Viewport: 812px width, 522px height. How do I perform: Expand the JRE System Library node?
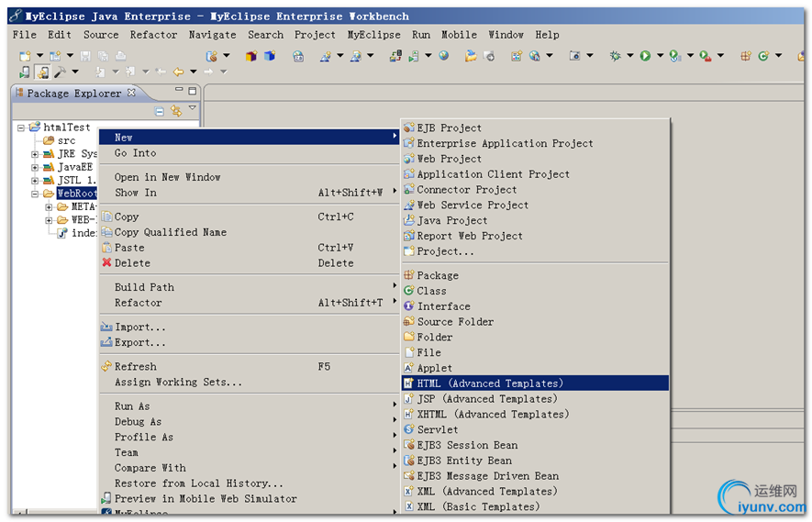pos(35,154)
